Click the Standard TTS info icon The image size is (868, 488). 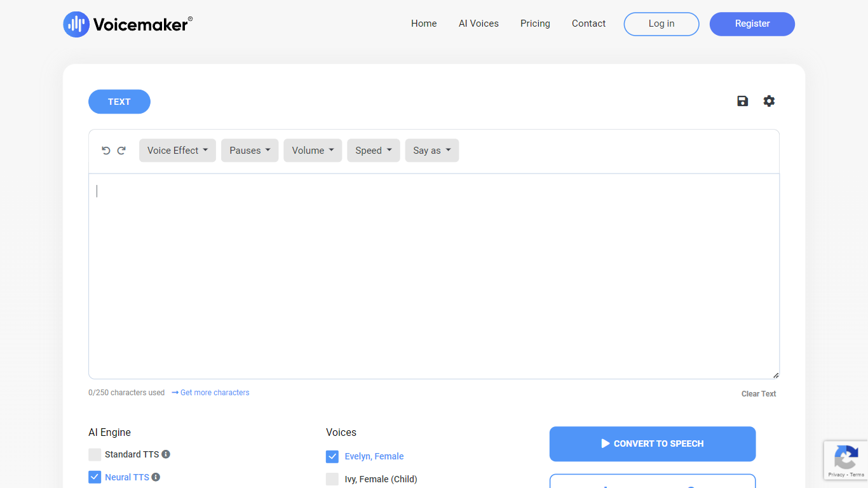pos(166,454)
